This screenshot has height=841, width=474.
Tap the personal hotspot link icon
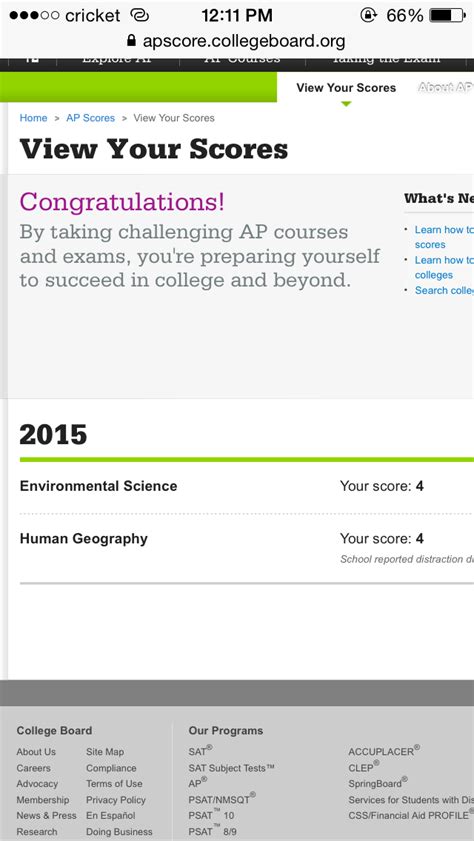pos(139,16)
